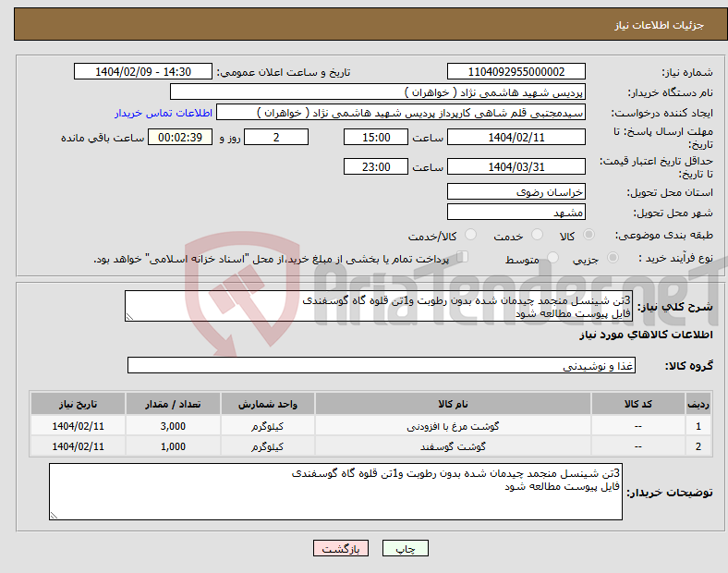Click the شماره نیاز field 1104092955000002

point(516,71)
